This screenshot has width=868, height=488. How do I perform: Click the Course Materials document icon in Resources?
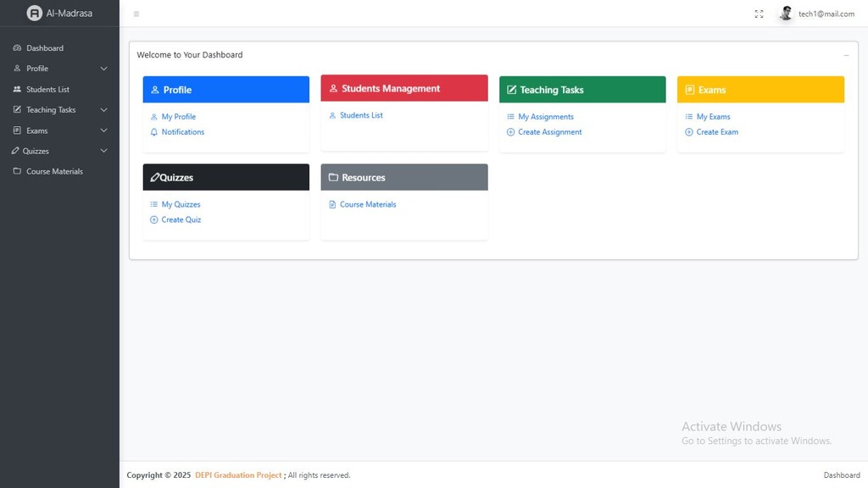(x=332, y=205)
